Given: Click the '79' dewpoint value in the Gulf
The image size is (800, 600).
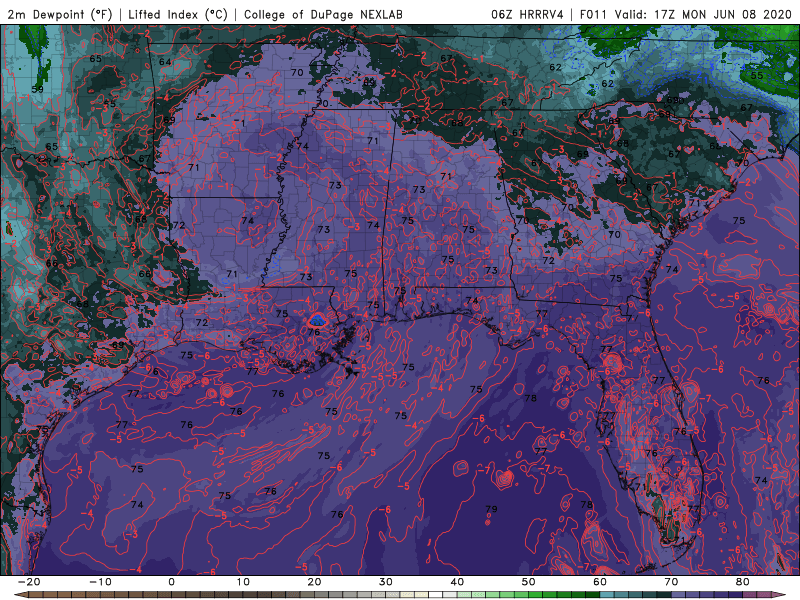Looking at the screenshot, I should tap(491, 509).
